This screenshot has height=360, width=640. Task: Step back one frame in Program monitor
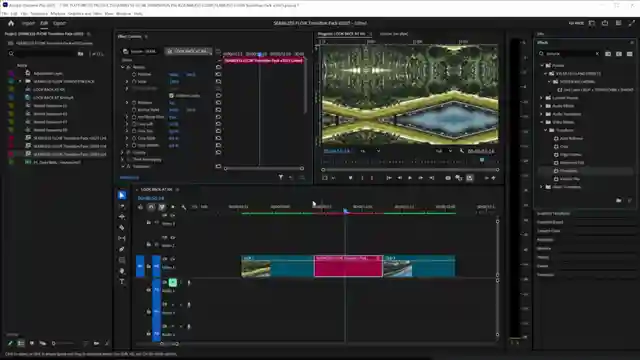coord(400,178)
